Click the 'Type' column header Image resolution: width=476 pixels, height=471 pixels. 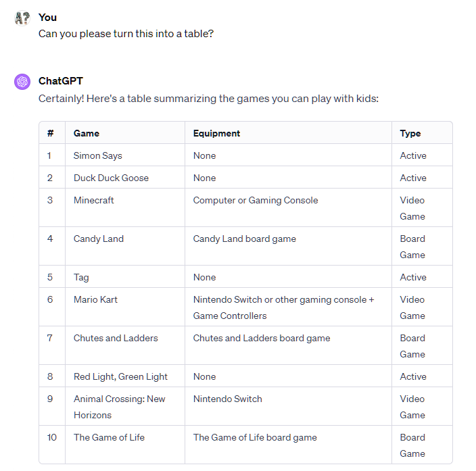(x=410, y=133)
